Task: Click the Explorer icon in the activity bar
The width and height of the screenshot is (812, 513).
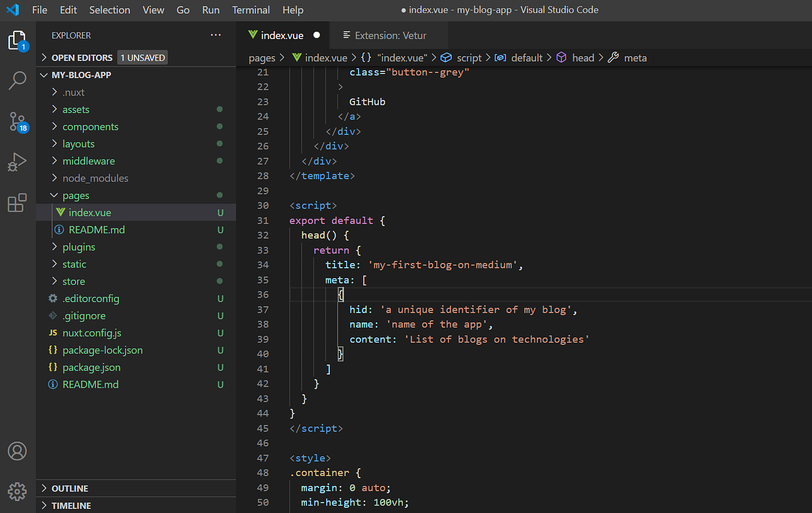Action: (x=17, y=40)
